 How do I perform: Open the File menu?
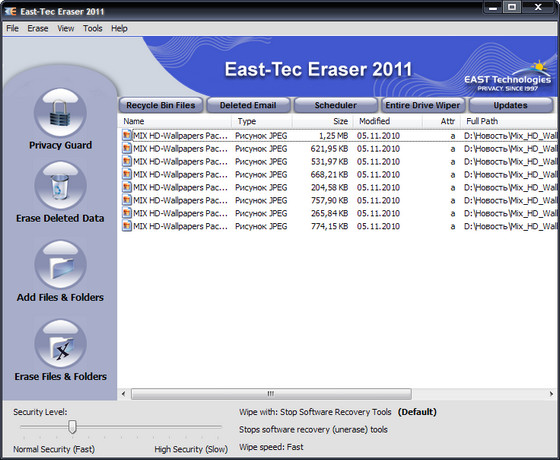point(12,29)
